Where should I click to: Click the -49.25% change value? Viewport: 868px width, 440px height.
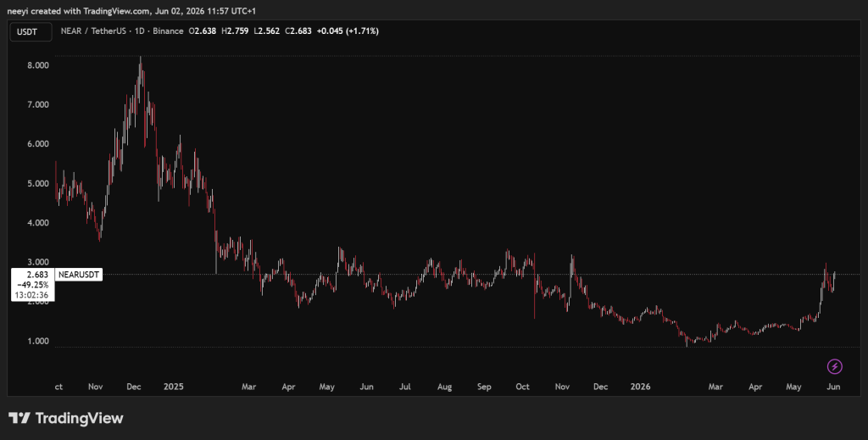[x=33, y=285]
